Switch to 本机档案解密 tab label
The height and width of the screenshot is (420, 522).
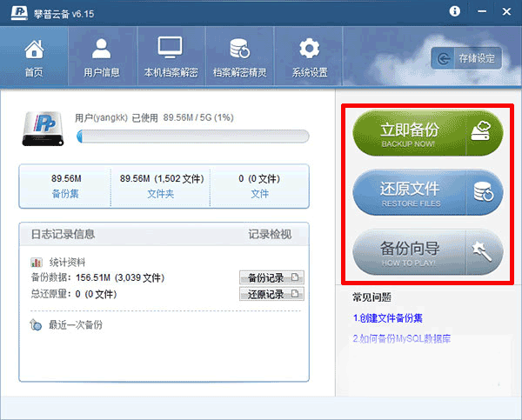pos(171,72)
